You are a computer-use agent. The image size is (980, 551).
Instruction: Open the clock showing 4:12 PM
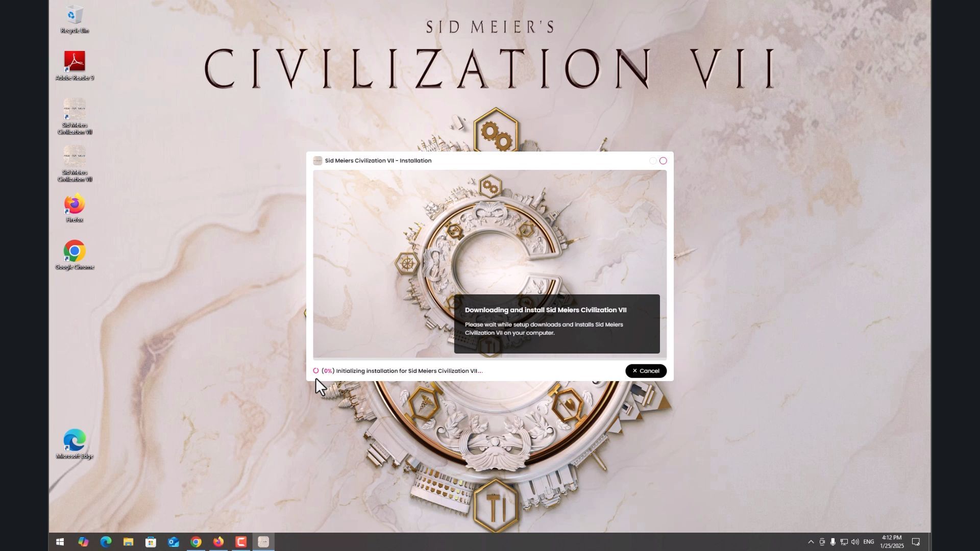892,542
